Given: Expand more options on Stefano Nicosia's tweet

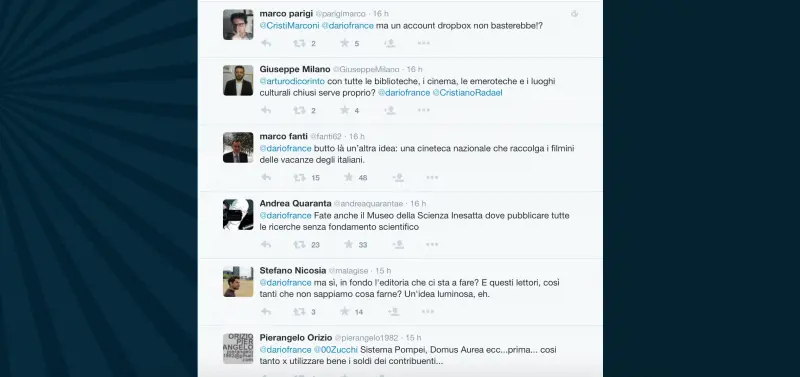Looking at the screenshot, I should pos(428,312).
